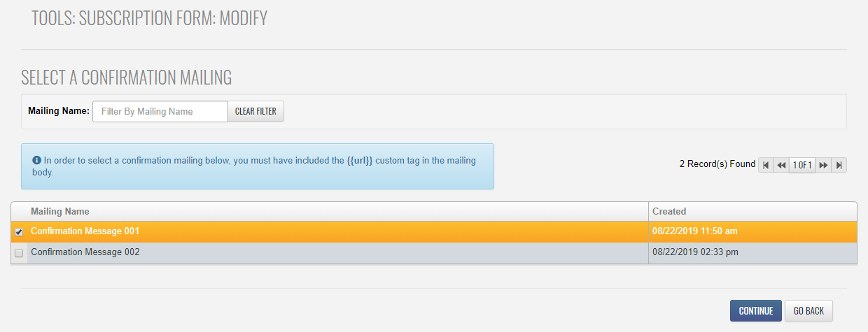The height and width of the screenshot is (332, 868).
Task: Open the 1 OF 1 page selector
Action: [x=802, y=165]
